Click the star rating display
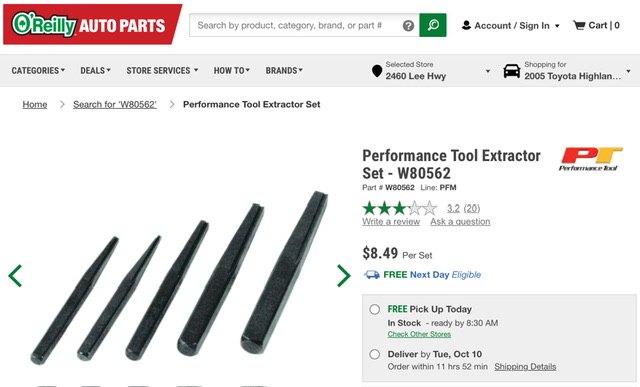This screenshot has width=640, height=387. click(x=400, y=208)
